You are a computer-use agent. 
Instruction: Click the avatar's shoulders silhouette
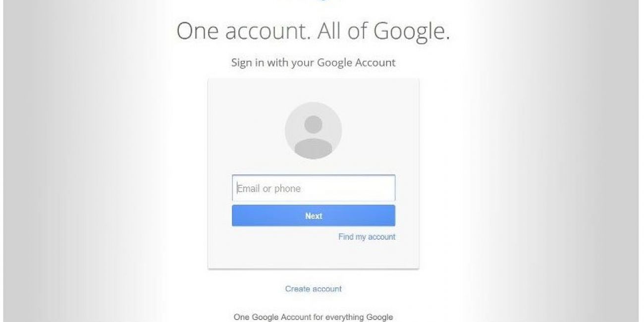coord(314,149)
